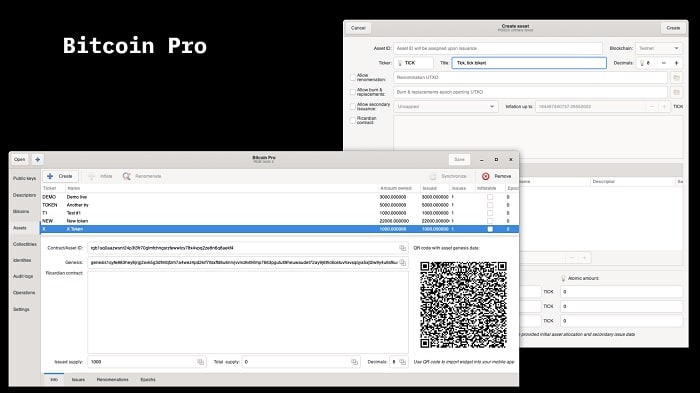Select the X Token asset row
The width and height of the screenshot is (700, 393).
tap(280, 229)
